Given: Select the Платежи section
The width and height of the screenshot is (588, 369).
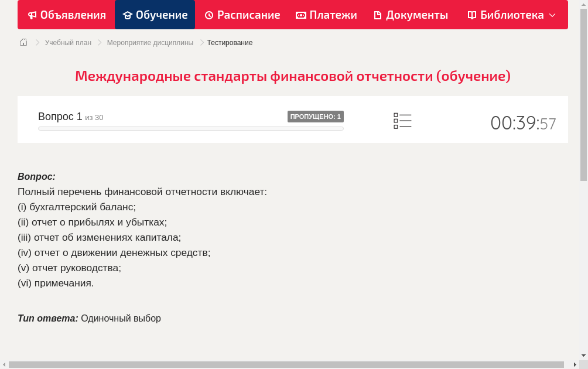Looking at the screenshot, I should (326, 15).
